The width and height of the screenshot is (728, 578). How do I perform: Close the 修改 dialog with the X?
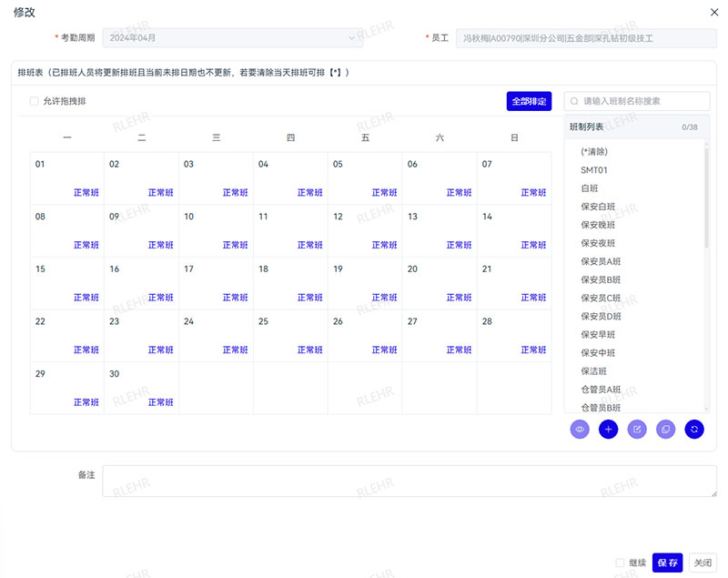tap(714, 12)
